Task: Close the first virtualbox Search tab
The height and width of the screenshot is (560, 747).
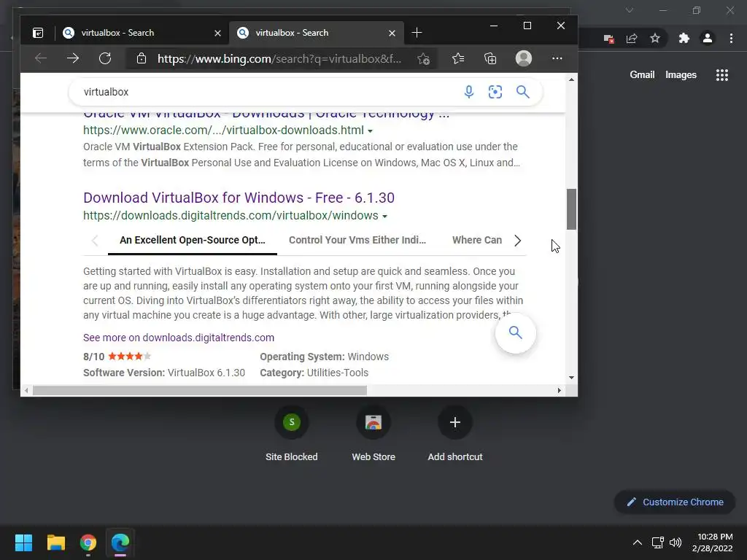Action: (x=217, y=33)
